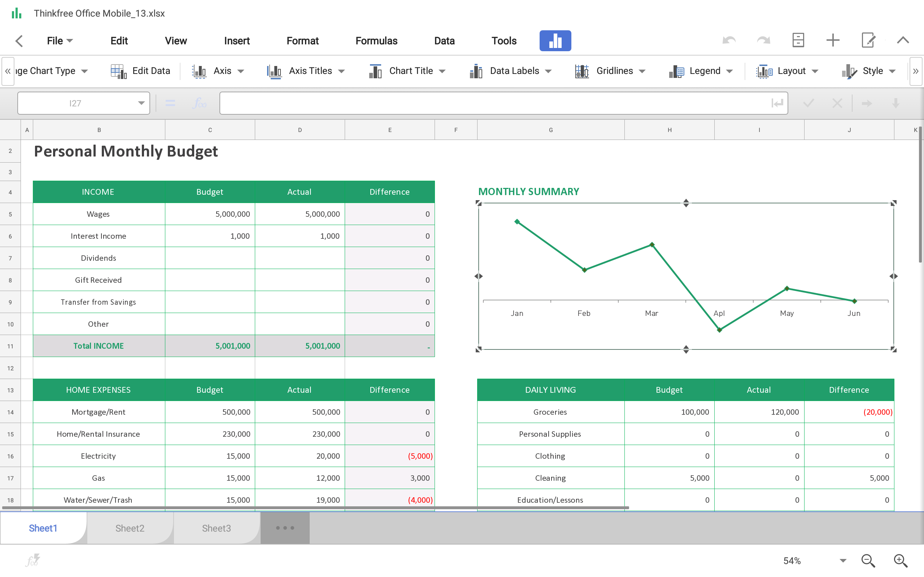The height and width of the screenshot is (577, 924).
Task: Zoom in with the magnifier plus icon
Action: coord(900,560)
